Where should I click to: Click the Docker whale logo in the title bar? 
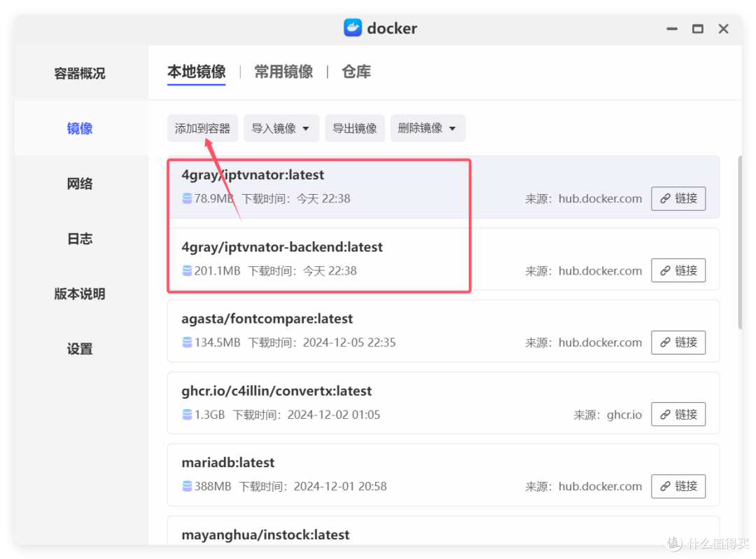[x=352, y=28]
